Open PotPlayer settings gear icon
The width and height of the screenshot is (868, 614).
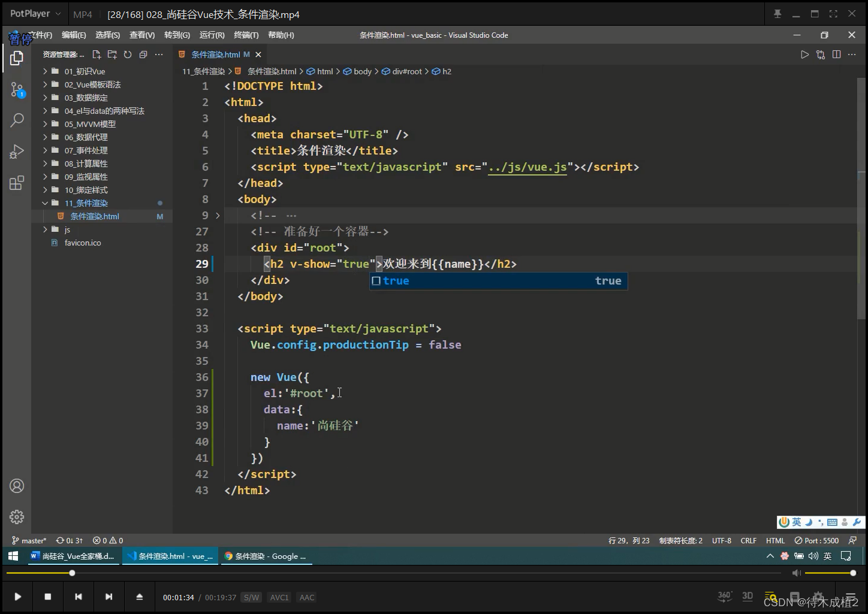818,597
